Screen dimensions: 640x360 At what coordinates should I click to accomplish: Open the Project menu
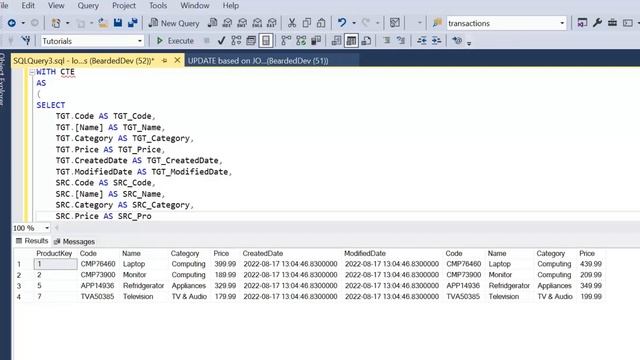tap(124, 6)
